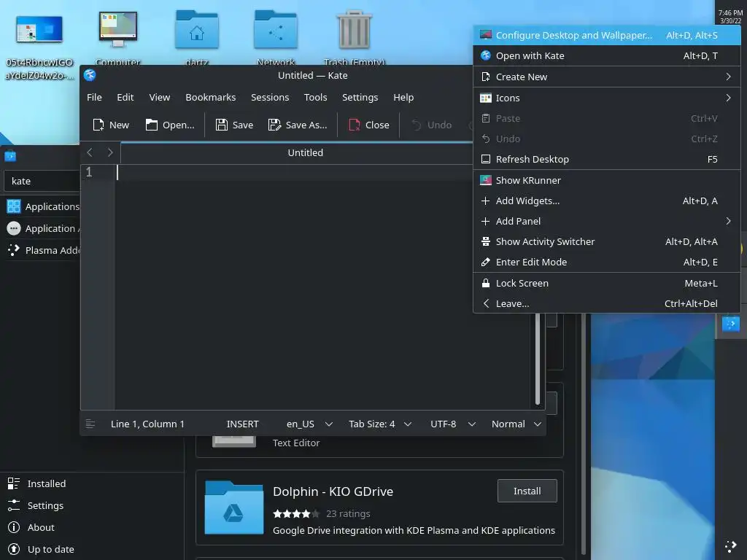
Task: Select the Untitled document tab
Action: (305, 153)
